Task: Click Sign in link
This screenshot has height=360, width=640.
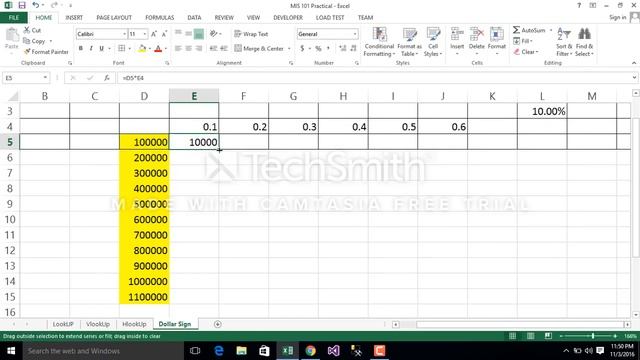Action: (618, 17)
